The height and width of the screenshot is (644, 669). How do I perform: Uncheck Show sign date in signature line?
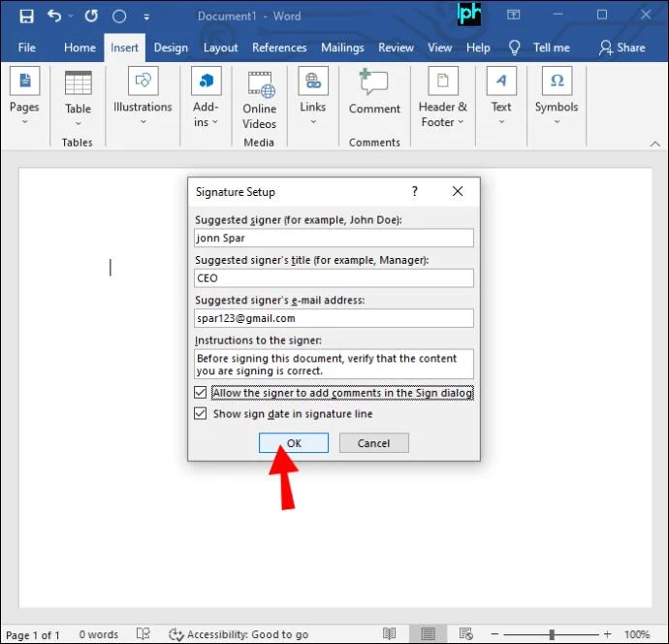coord(200,413)
